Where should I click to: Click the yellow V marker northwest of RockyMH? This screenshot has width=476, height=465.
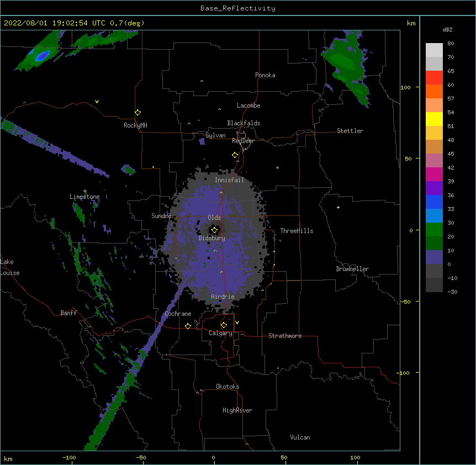[x=97, y=102]
